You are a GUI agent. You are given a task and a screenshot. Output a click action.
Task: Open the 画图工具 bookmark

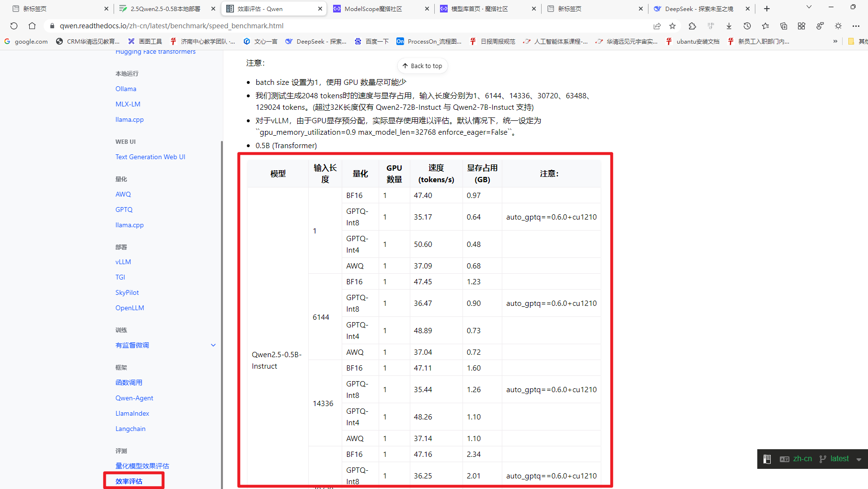145,41
